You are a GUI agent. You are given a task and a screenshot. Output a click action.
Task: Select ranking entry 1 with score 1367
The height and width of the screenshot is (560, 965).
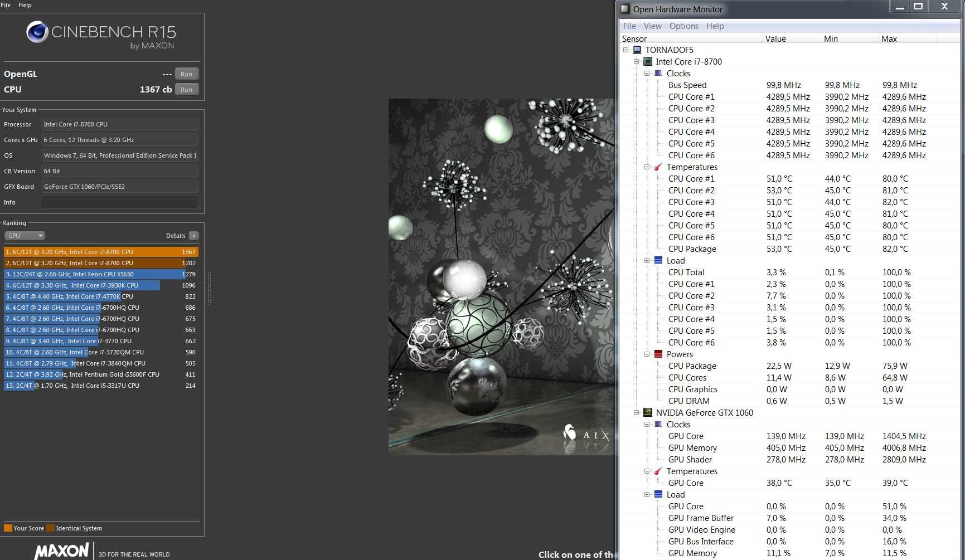click(101, 252)
